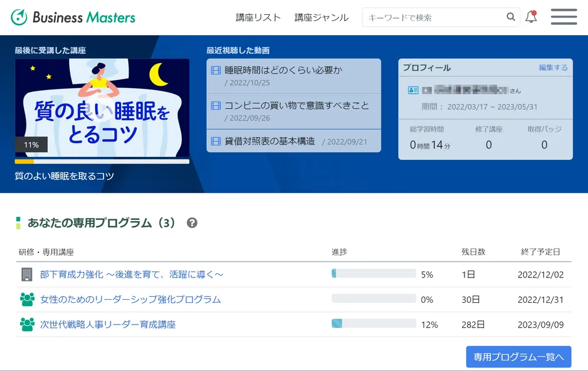
Task: Click the 11% course progress bar
Action: 102,162
